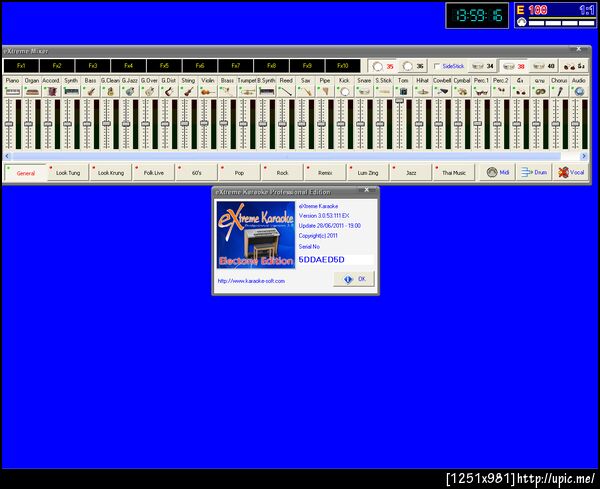The image size is (600, 489).
Task: Switch to the Rock preset tab
Action: point(282,173)
